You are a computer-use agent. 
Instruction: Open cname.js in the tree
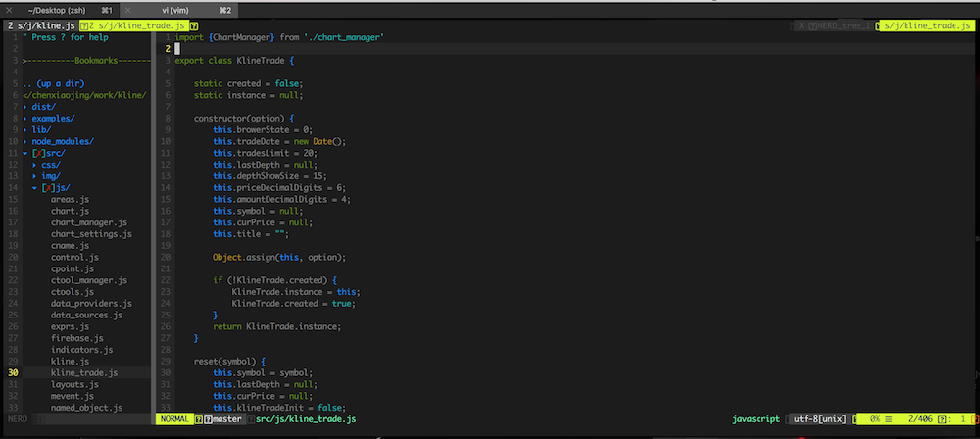(70, 246)
